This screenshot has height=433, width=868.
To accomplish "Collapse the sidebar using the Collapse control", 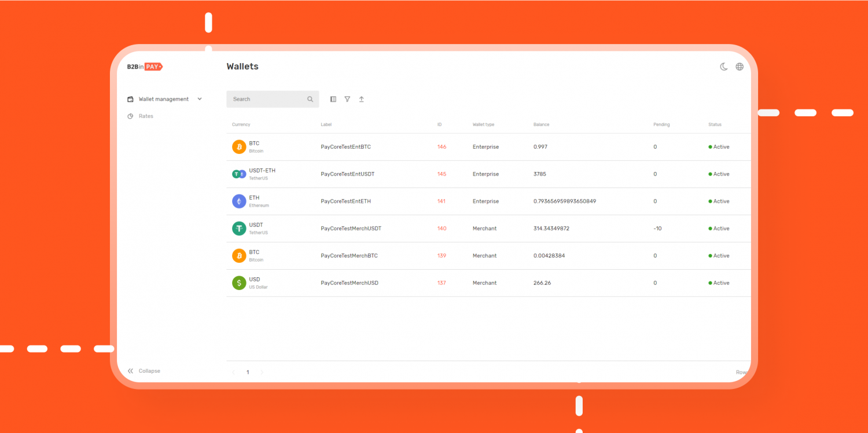I will [143, 370].
